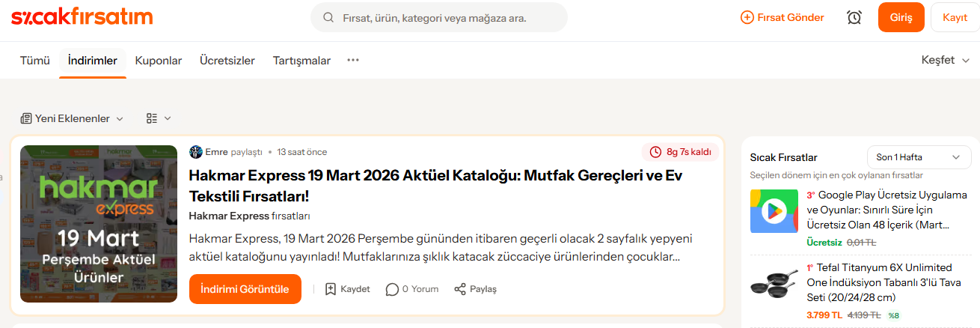
Task: Go to the Tartışmalar tab
Action: point(301,61)
